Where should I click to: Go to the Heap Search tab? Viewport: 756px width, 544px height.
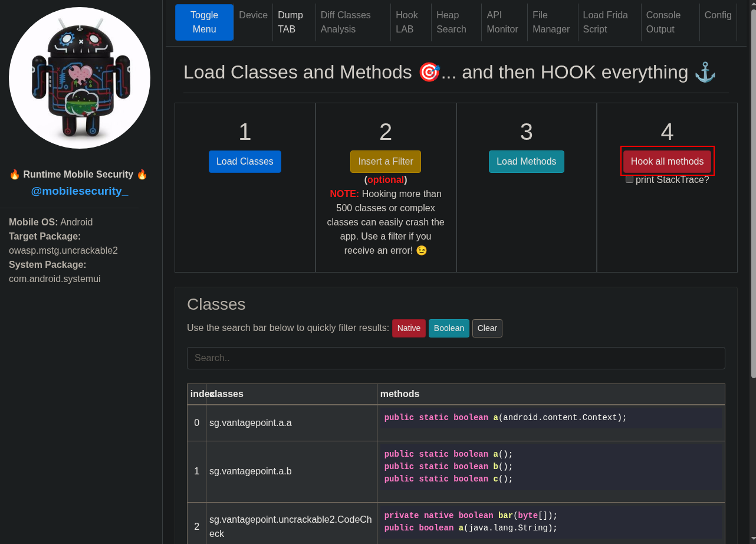pos(451,22)
